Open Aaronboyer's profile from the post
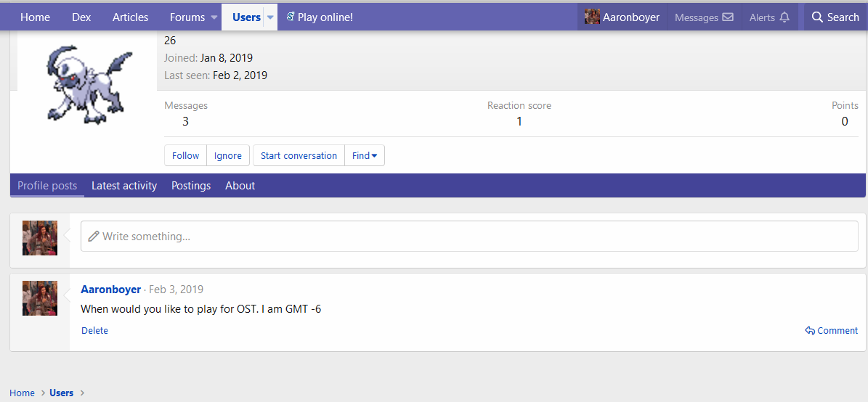The image size is (868, 402). point(110,290)
